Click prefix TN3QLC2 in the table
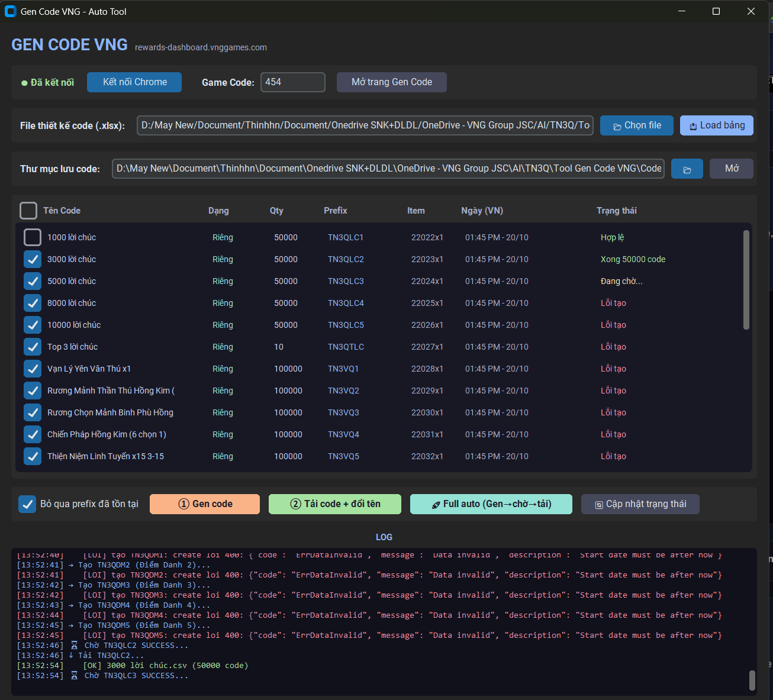This screenshot has height=700, width=773. pyautogui.click(x=346, y=259)
